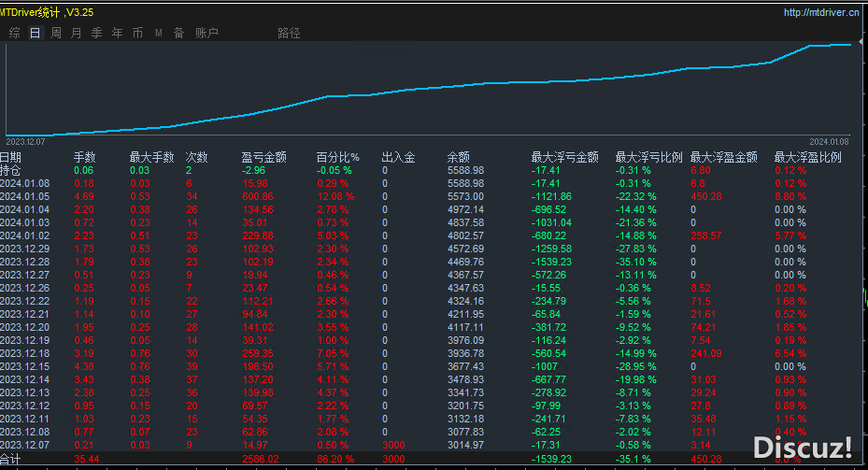Select the 2023.12.27 date row
The height and width of the screenshot is (470, 868).
tap(25, 275)
